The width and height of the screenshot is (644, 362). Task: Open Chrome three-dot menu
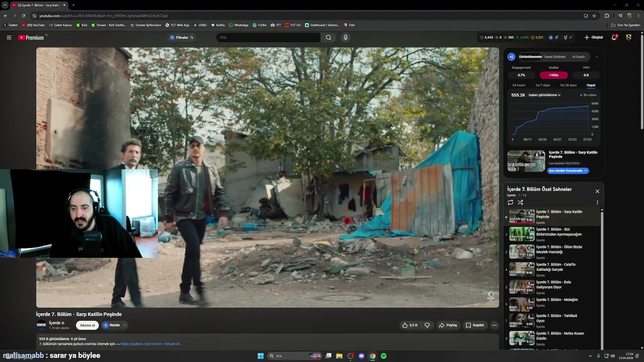pyautogui.click(x=638, y=16)
